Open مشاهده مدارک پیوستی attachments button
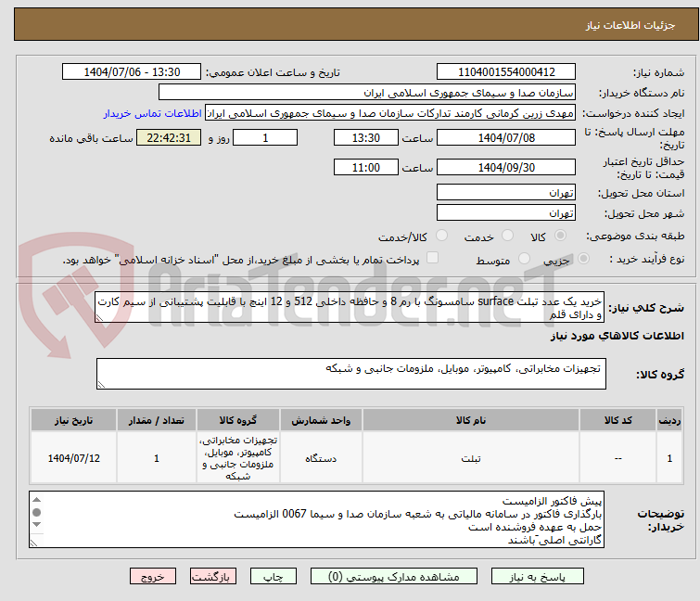 [396, 576]
